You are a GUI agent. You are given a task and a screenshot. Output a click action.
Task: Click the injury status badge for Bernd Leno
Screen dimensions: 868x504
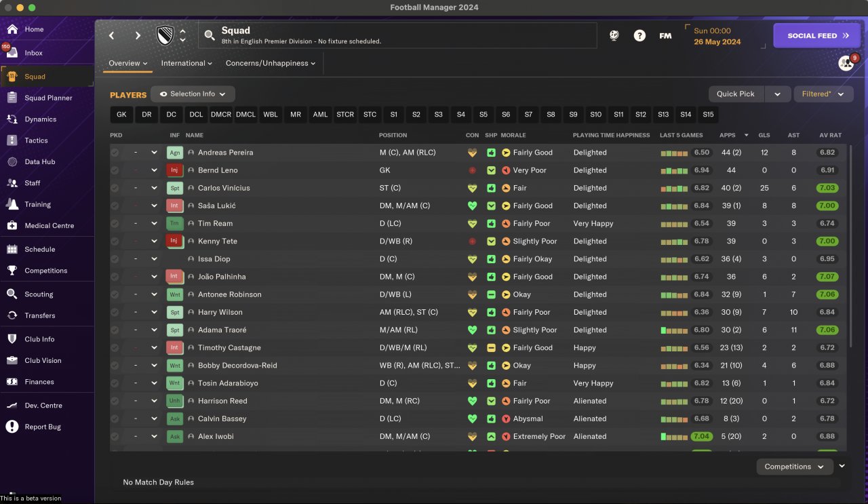(x=175, y=170)
